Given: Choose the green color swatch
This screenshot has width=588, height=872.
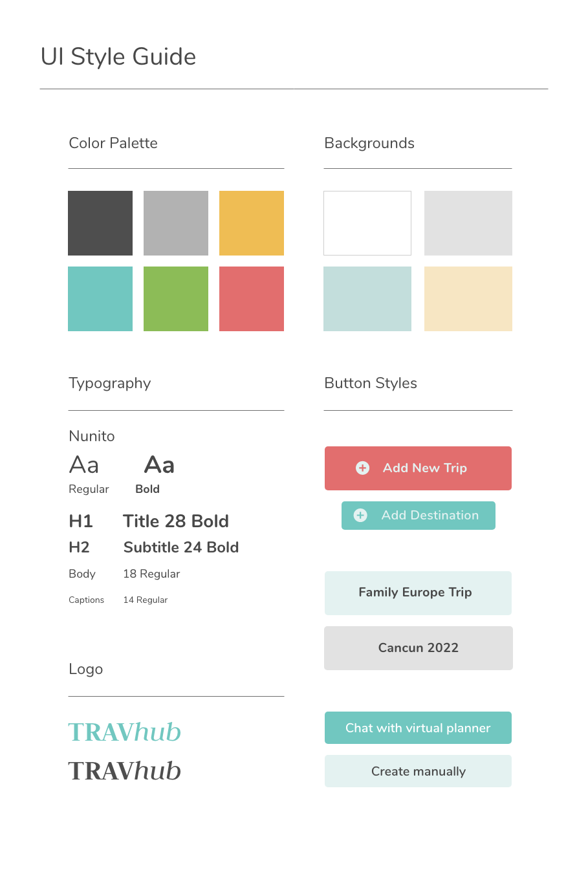Looking at the screenshot, I should tap(176, 299).
